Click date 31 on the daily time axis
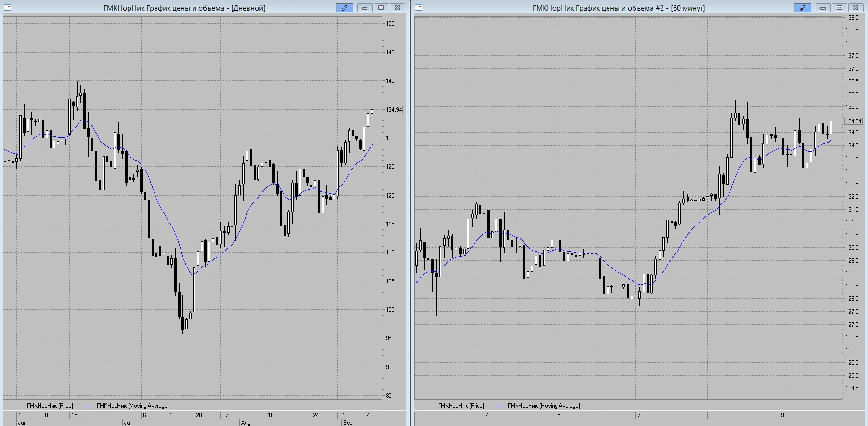 342,415
